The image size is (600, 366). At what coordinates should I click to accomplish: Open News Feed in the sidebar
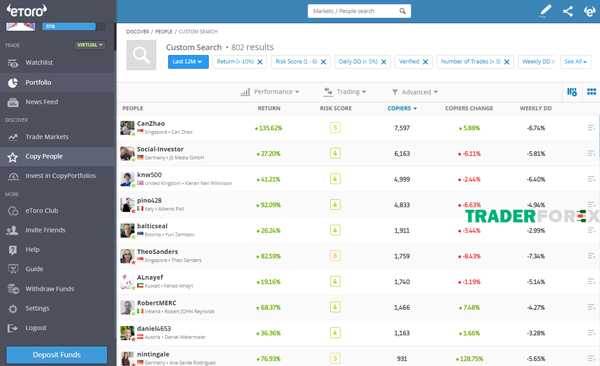(x=41, y=102)
